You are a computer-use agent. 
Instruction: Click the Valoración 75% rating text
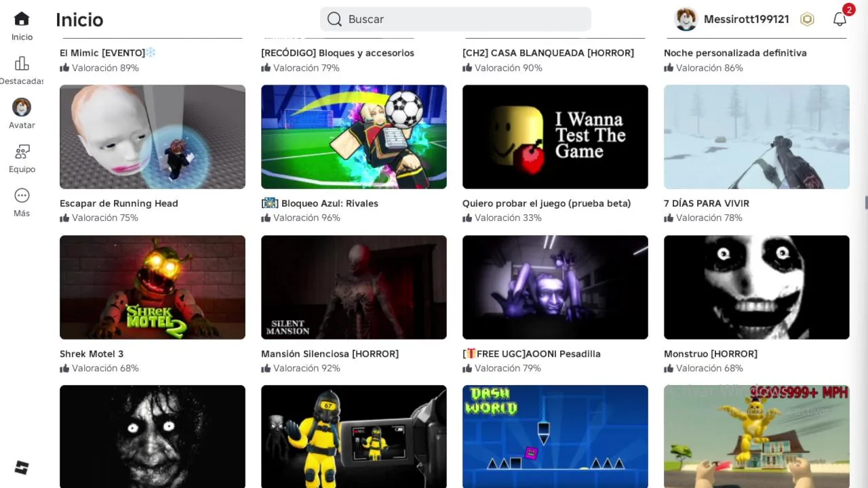(105, 218)
